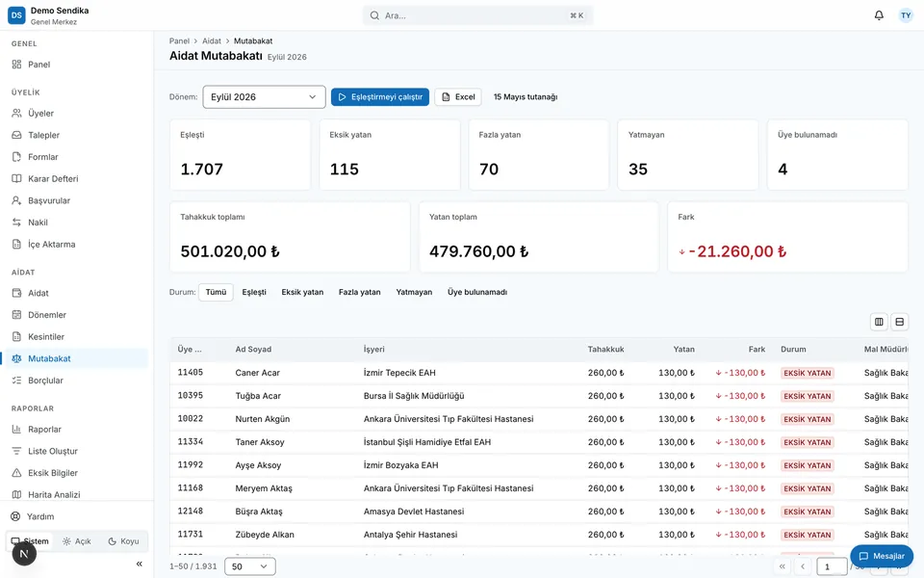Filter status by Tümü

(x=216, y=292)
